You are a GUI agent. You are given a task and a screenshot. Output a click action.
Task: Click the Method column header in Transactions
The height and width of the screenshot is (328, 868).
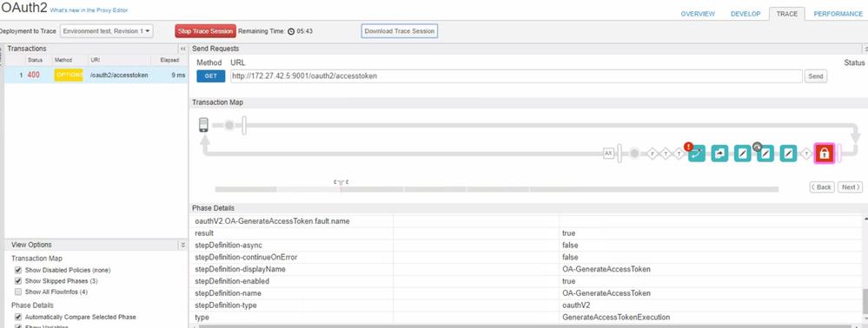[x=63, y=60]
